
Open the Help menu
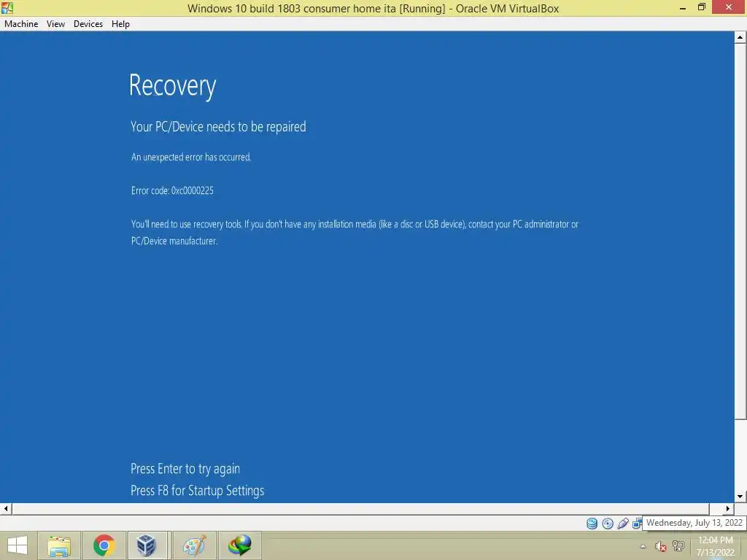120,24
